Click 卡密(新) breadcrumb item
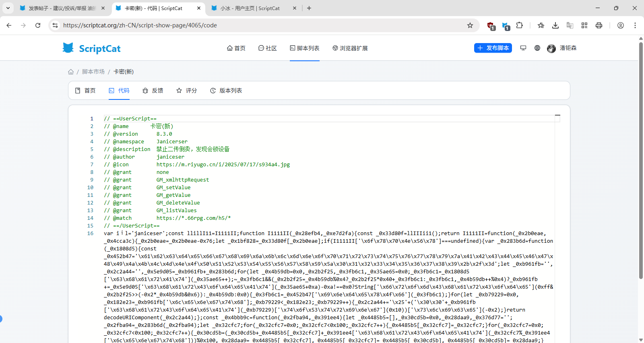 pos(124,72)
